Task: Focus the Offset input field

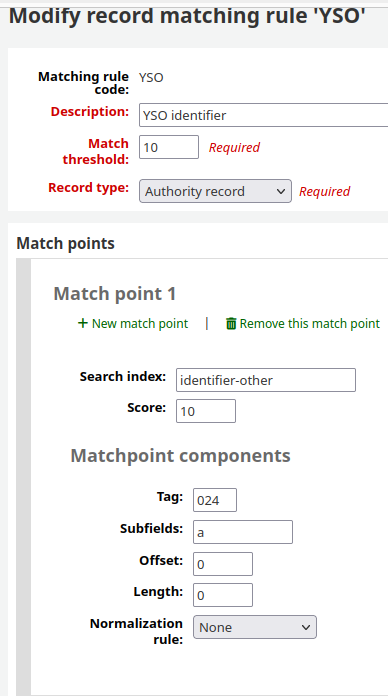Action: [x=223, y=564]
